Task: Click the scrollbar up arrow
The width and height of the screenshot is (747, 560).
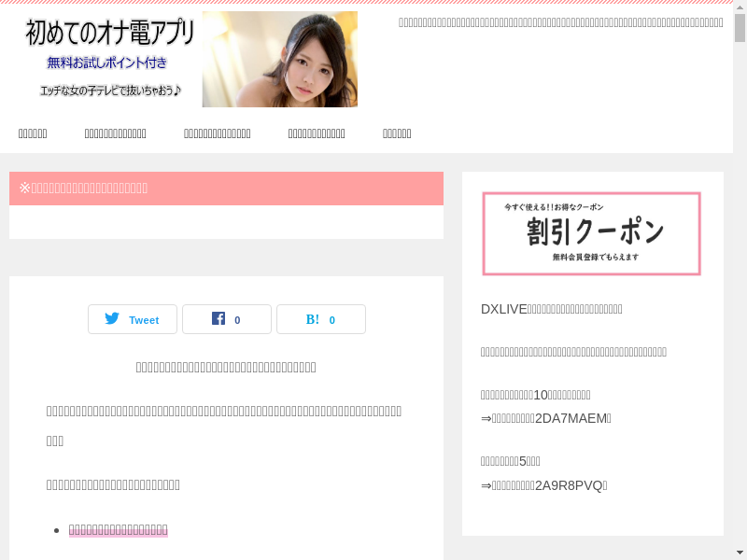Action: tap(740, 7)
